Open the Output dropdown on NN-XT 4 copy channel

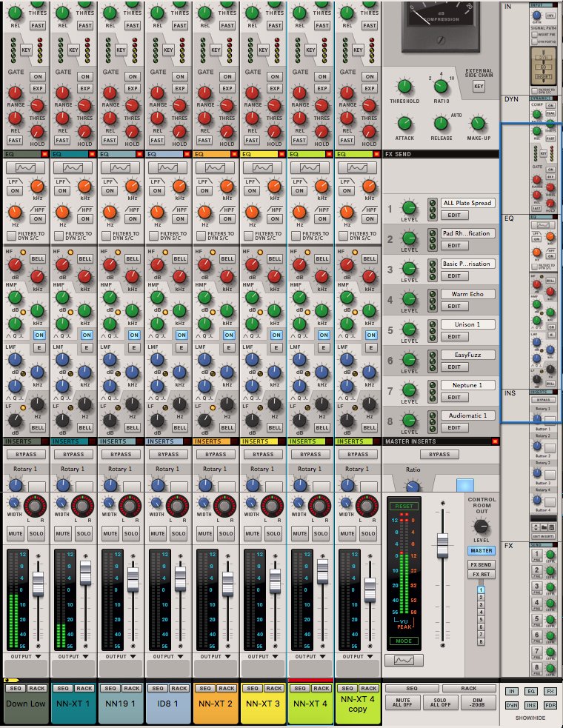tap(358, 656)
